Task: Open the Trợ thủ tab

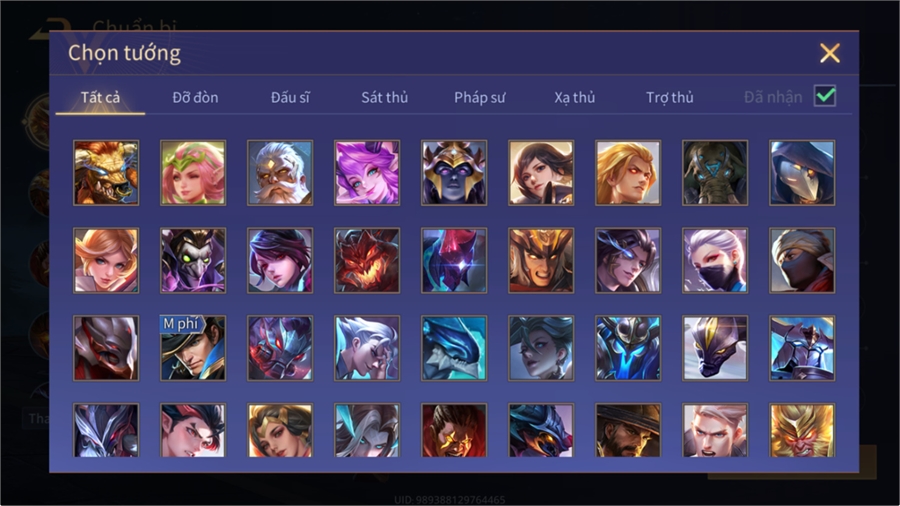Action: (x=670, y=98)
